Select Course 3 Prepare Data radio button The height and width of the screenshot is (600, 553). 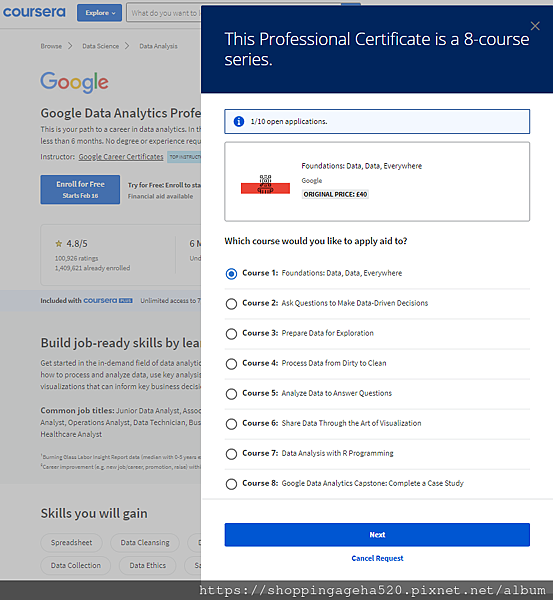pyautogui.click(x=231, y=334)
